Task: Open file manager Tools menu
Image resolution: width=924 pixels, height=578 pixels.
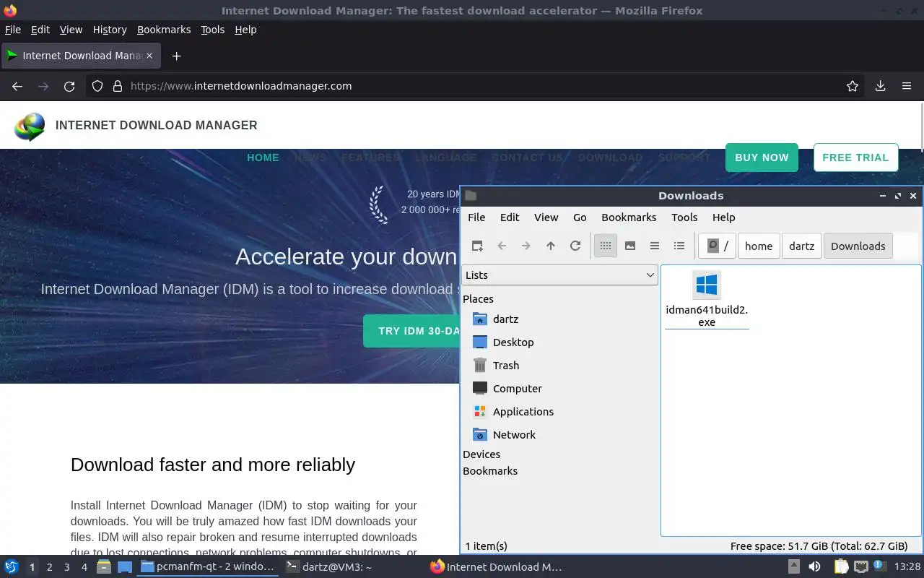Action: pyautogui.click(x=684, y=217)
